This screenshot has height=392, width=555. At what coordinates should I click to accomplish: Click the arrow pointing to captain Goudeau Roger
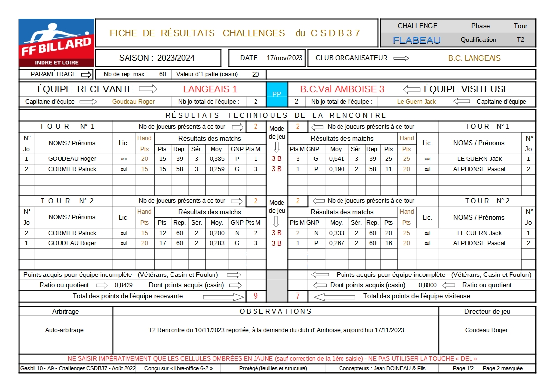point(88,102)
